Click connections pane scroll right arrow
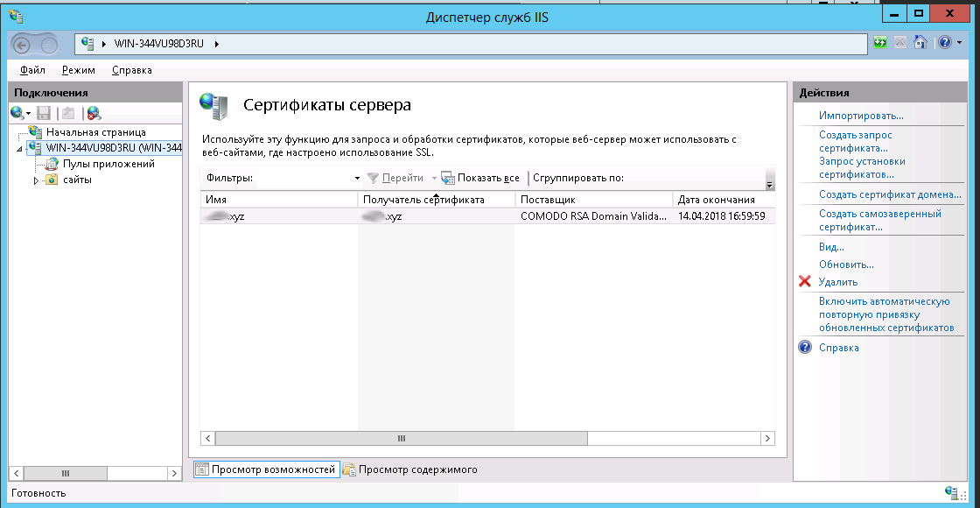The image size is (980, 508). tap(174, 474)
